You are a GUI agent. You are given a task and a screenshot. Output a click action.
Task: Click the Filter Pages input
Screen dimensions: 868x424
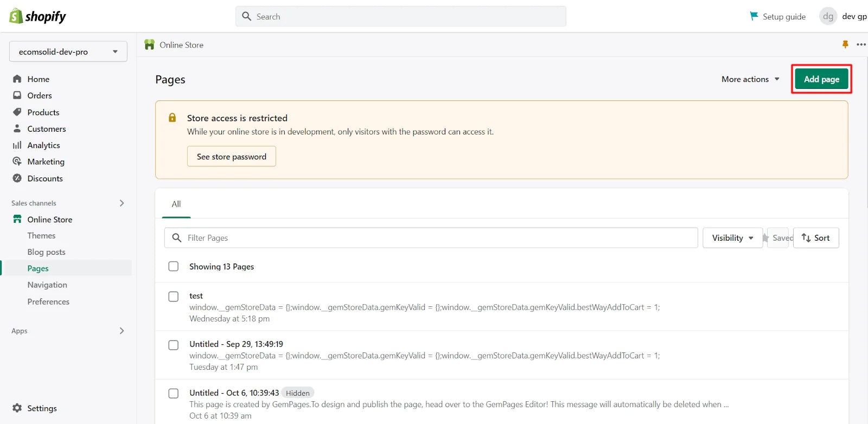[431, 237]
